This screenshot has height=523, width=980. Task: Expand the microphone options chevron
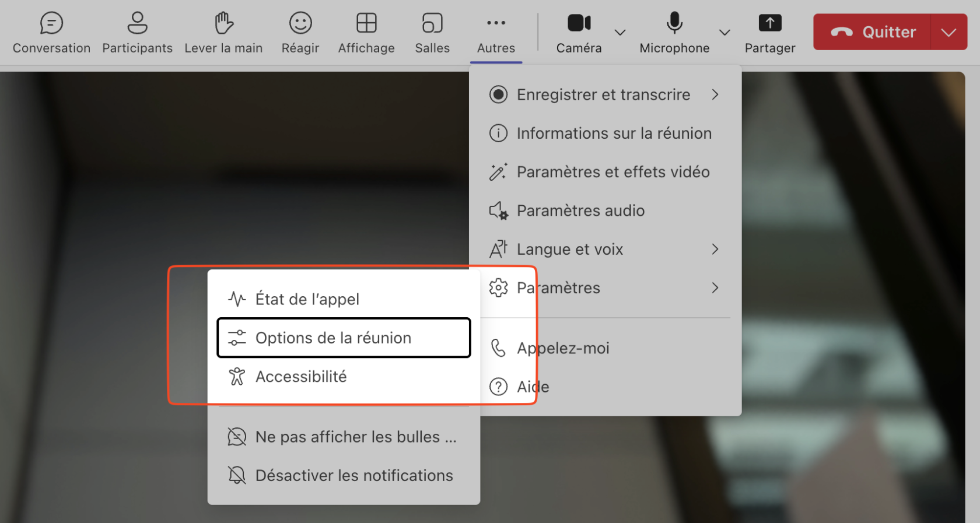point(724,33)
